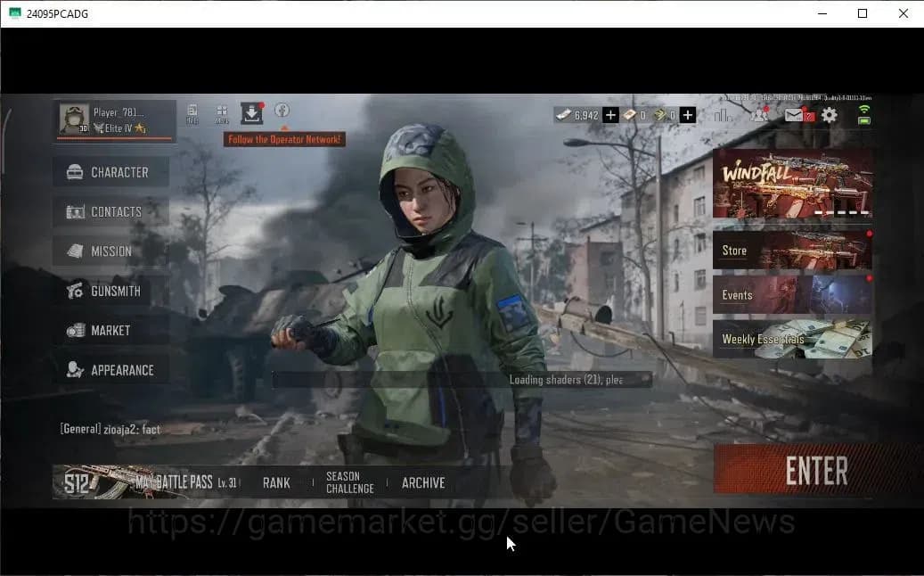Click the Elite IV rank badge
924x576 pixels.
pyautogui.click(x=119, y=128)
